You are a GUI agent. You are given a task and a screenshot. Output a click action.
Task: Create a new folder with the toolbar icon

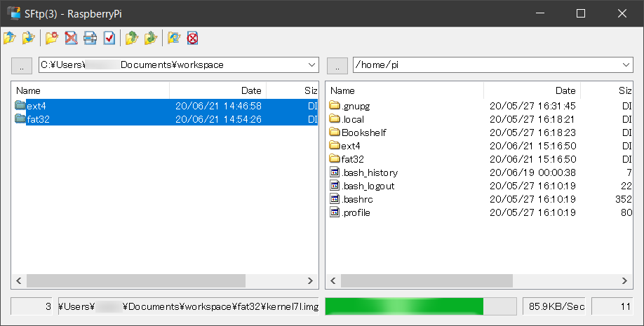point(52,38)
